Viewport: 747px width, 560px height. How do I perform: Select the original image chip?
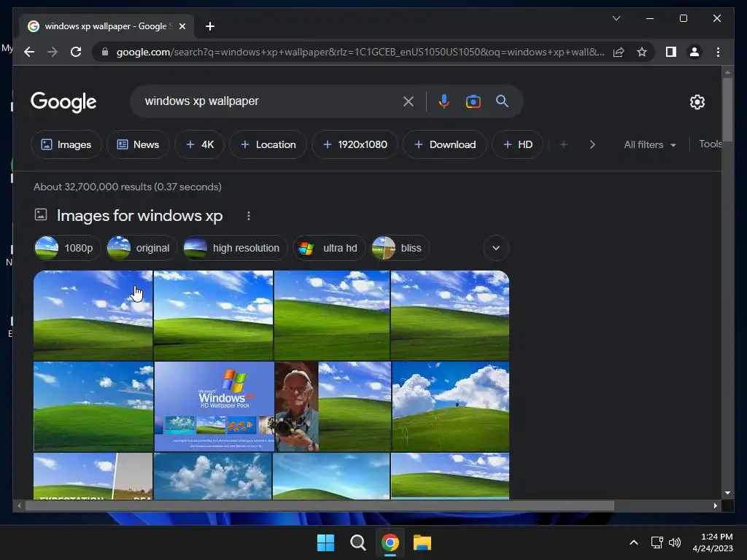pos(142,248)
